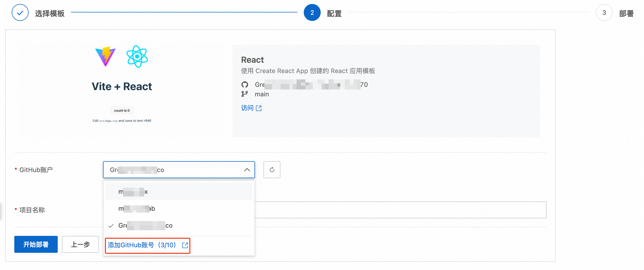Screen dimensions: 644x270
Task: Click the Vite logo in template preview
Action: point(105,56)
